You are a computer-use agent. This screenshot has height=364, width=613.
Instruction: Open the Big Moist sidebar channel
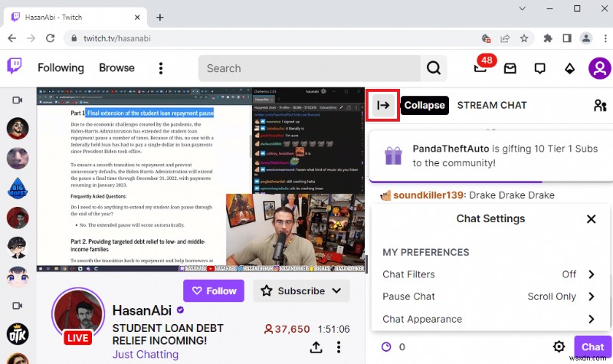point(18,188)
